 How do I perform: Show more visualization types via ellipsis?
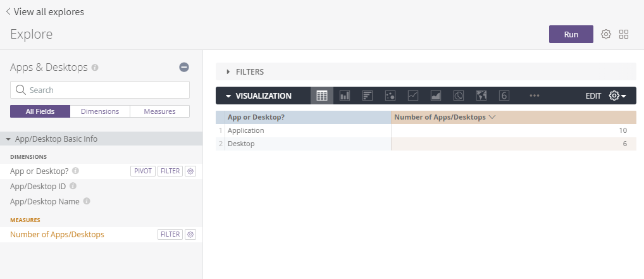534,96
